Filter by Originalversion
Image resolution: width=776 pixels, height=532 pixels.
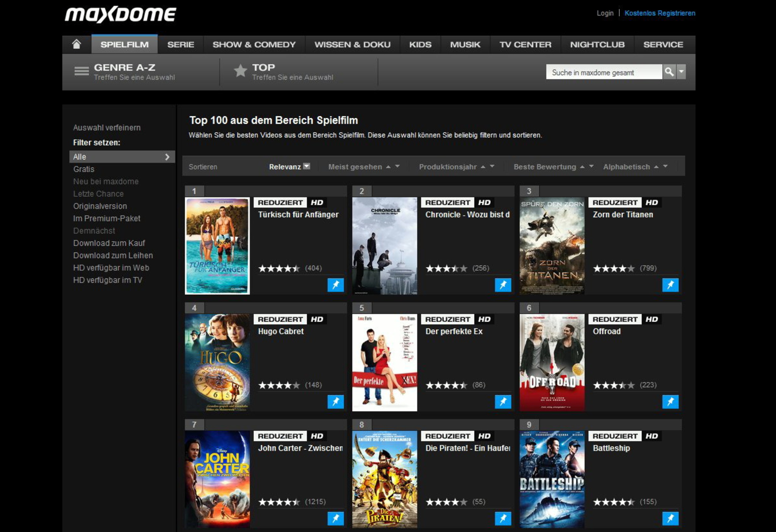pos(100,206)
